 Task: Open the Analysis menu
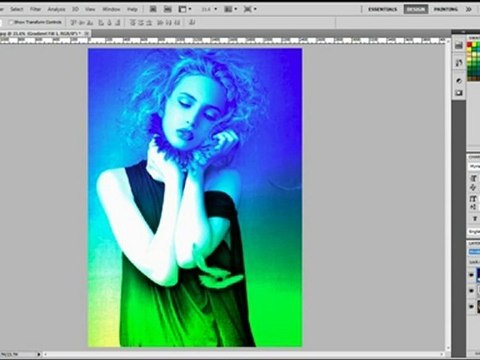pos(56,9)
